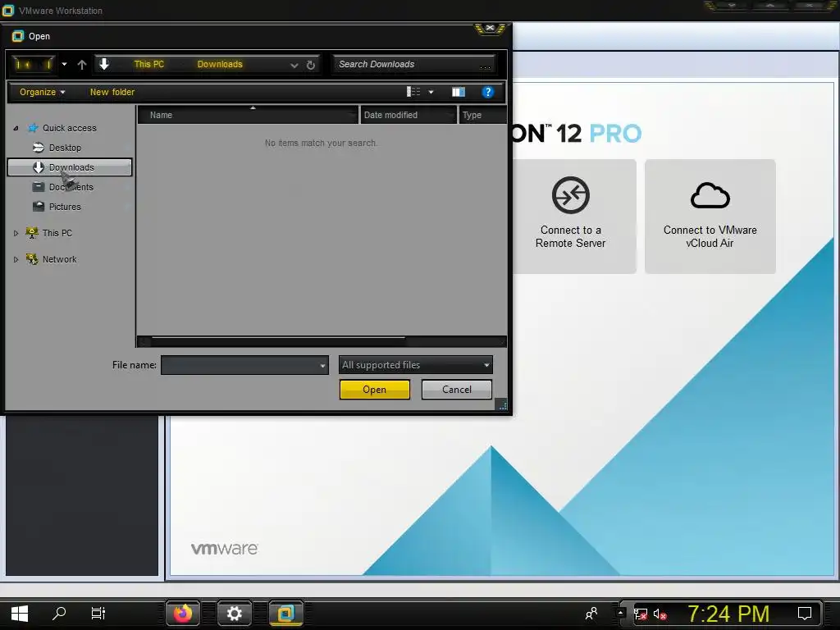840x630 pixels.
Task: Open the Organize menu
Action: point(43,92)
